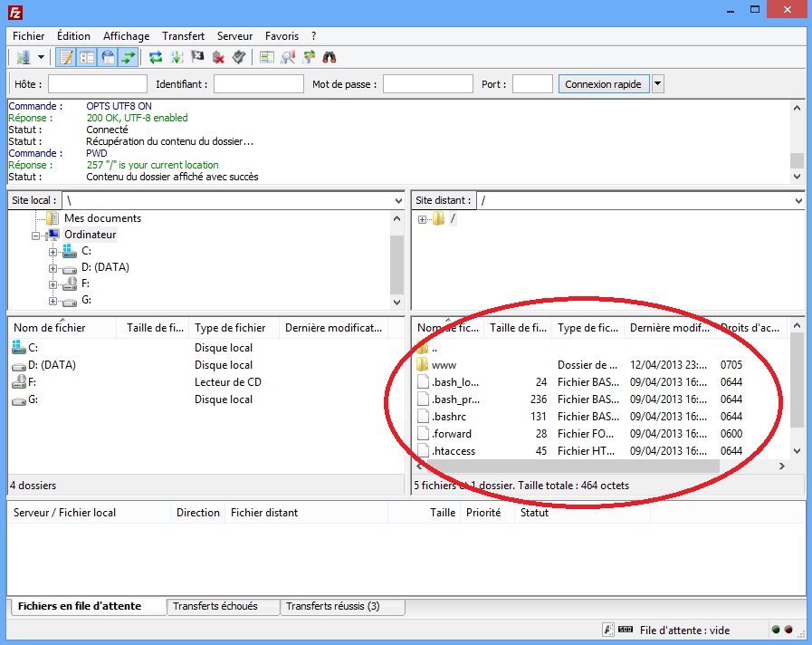The image size is (812, 645).
Task: Select the D: (DATA) row in local list
Action: pos(206,365)
